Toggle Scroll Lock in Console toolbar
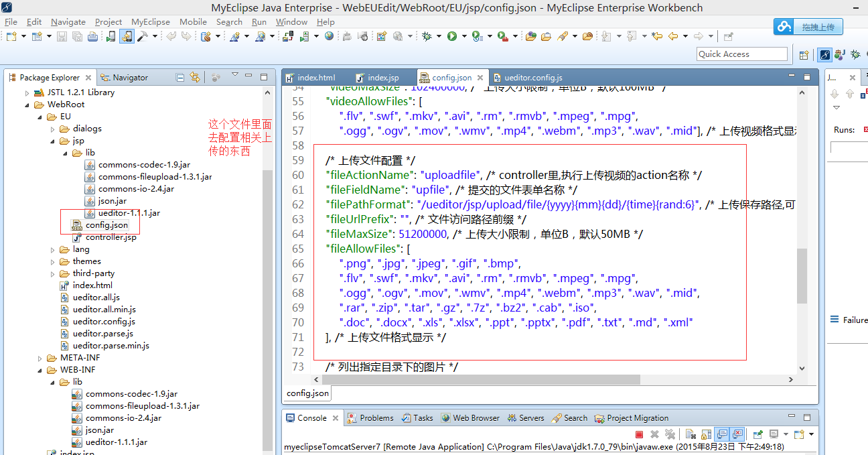The height and width of the screenshot is (455, 868). [706, 434]
